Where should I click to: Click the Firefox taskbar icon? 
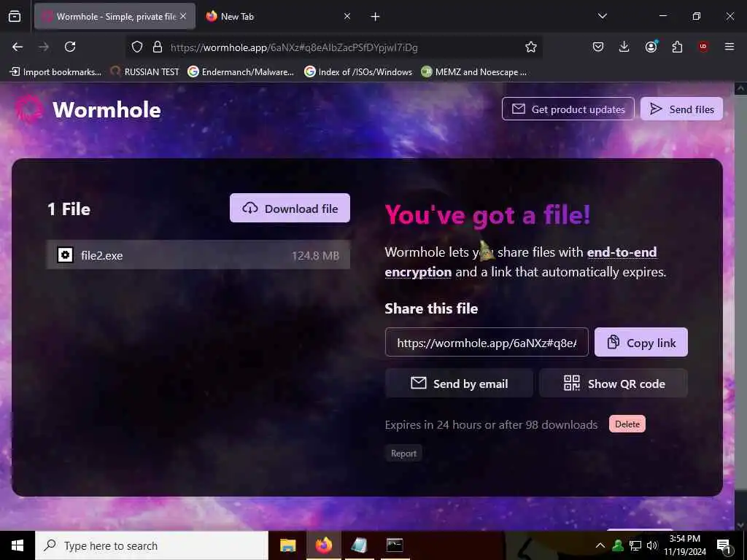(323, 545)
